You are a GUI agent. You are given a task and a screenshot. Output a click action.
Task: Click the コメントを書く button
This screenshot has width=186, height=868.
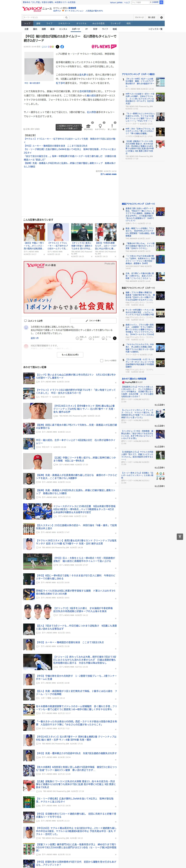(x=93, y=321)
